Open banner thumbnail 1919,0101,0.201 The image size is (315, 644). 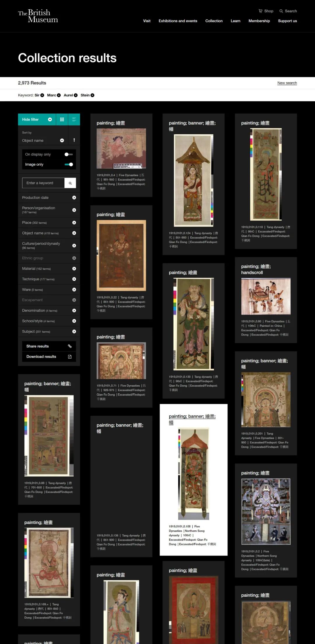(x=266, y=400)
